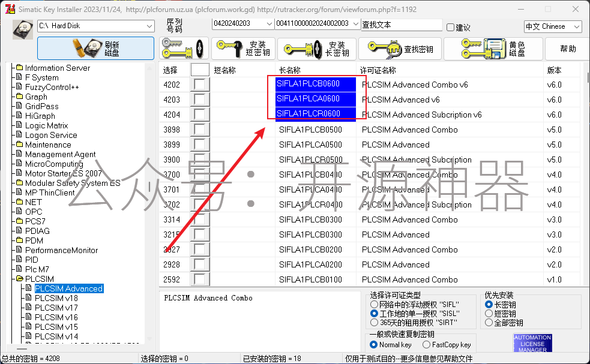Choose 短密钥 priority install option
This screenshot has height=364, width=590.
tap(489, 313)
